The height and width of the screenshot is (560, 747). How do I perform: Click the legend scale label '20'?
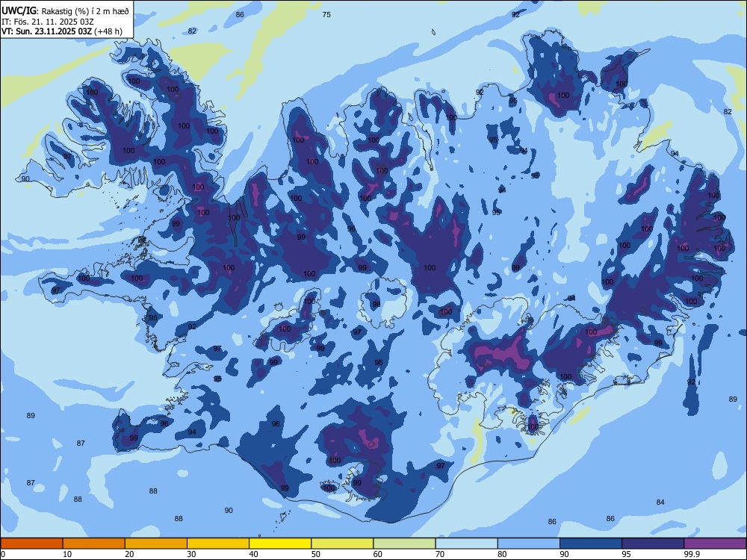click(129, 554)
